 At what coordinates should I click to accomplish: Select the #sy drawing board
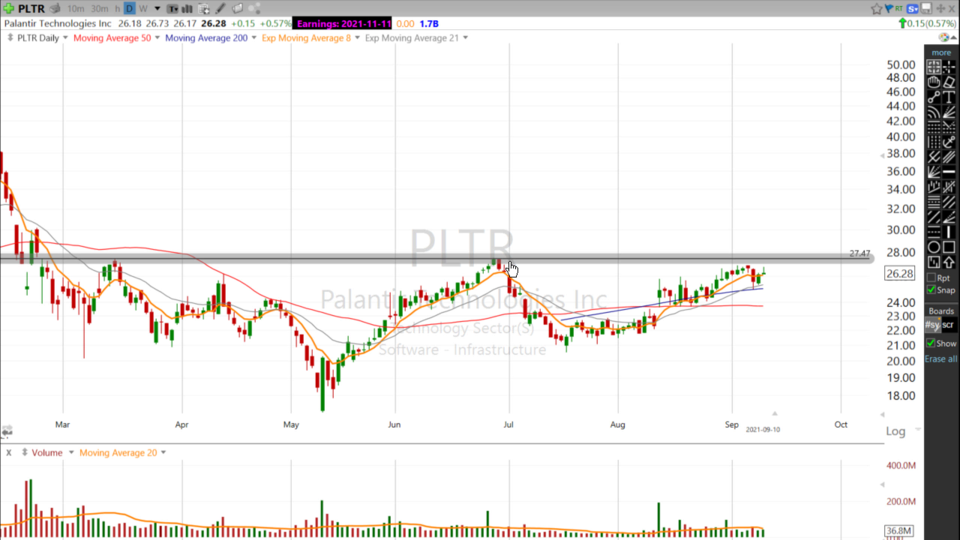932,325
